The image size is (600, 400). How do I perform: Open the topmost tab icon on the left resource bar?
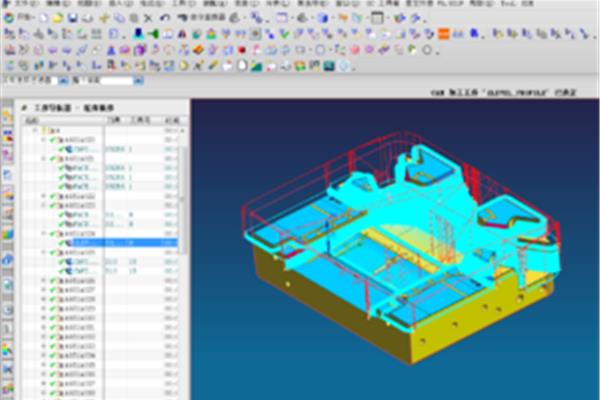point(8,116)
